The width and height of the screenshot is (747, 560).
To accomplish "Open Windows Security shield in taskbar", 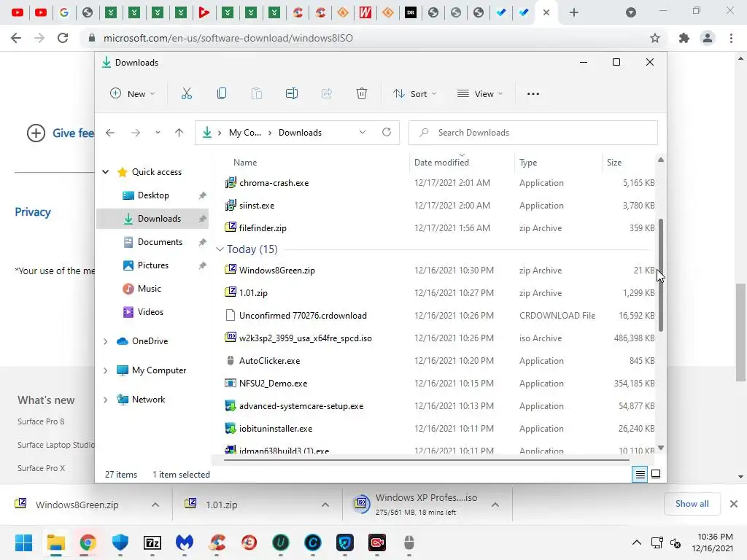I will (120, 542).
